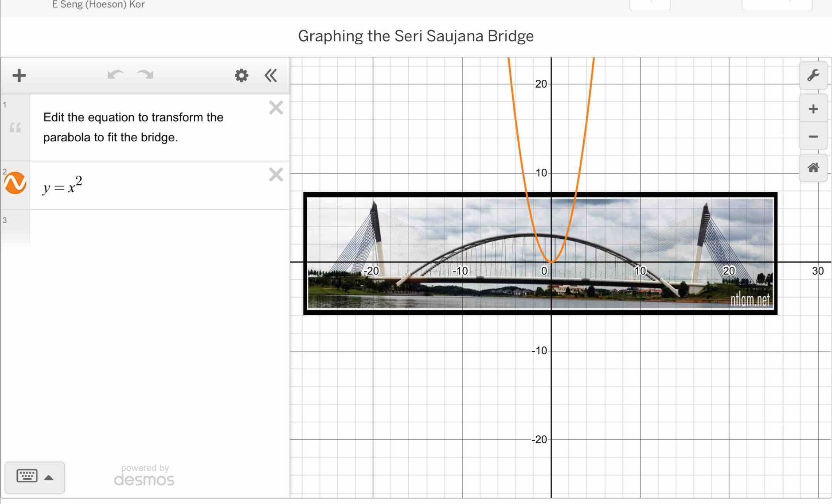Viewport: 832px width, 504px height.
Task: Reset the view with the home icon
Action: click(813, 168)
